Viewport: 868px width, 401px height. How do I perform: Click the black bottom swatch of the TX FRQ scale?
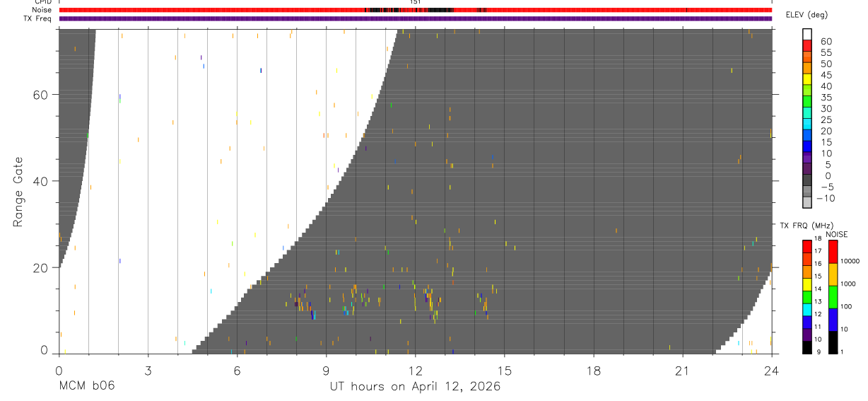click(x=807, y=347)
